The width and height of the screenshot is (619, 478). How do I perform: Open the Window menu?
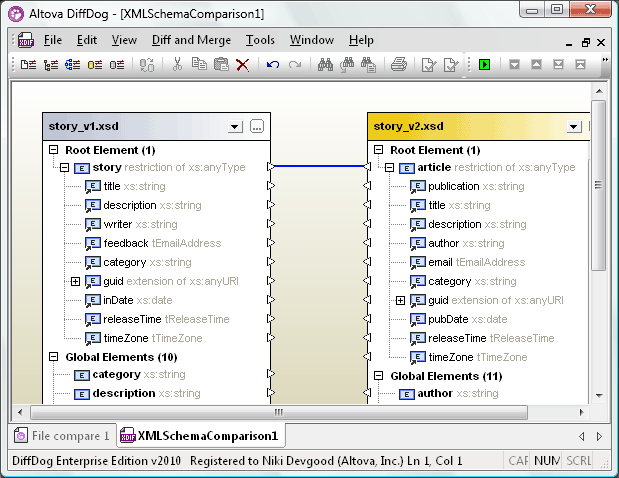(312, 40)
